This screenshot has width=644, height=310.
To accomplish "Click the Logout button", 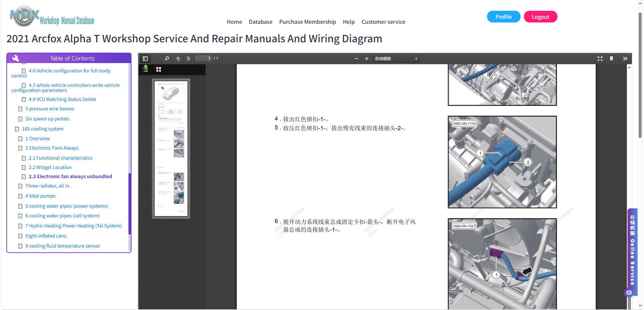I will tap(540, 17).
